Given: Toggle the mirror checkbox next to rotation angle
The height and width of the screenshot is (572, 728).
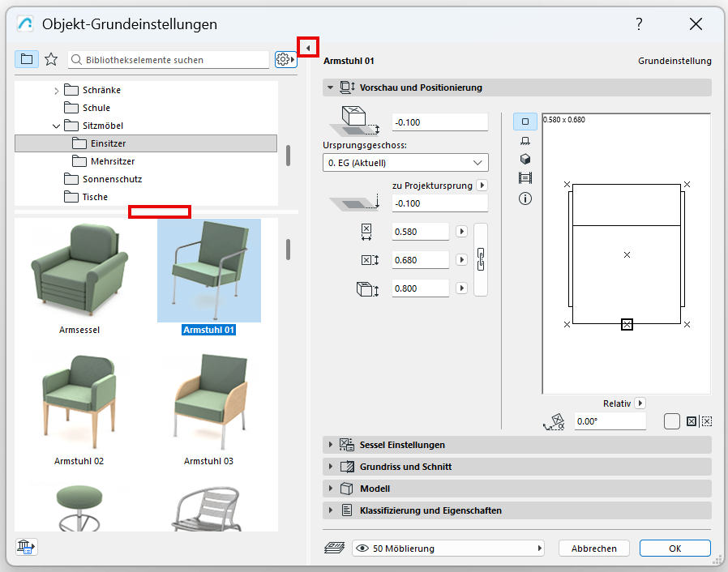Looking at the screenshot, I should click(672, 421).
